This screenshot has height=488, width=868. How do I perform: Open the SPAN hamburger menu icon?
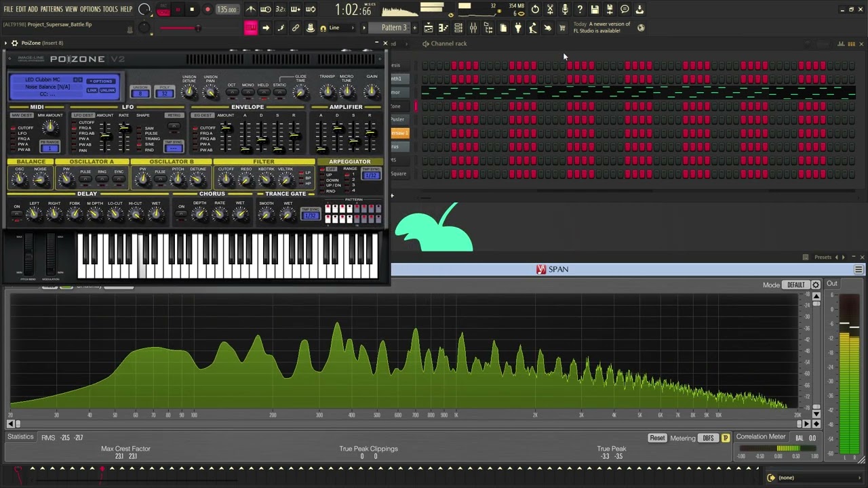(859, 270)
